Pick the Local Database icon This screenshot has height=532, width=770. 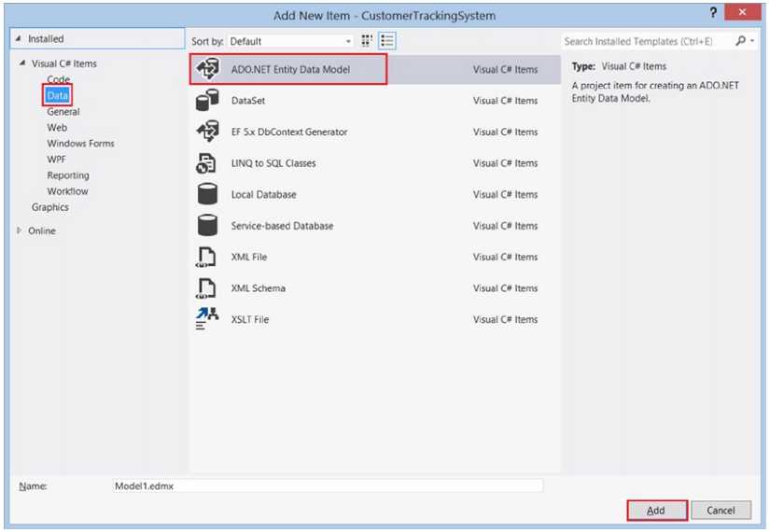pyautogui.click(x=207, y=195)
